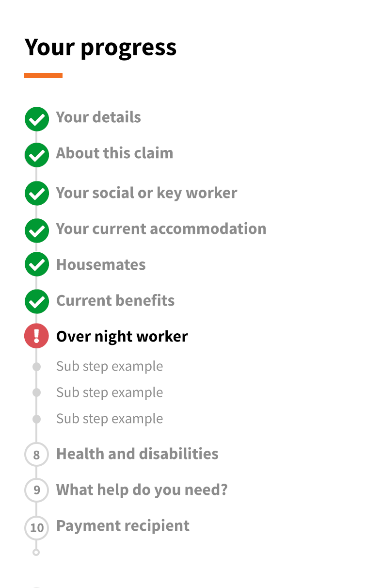
Task: Click the green checkmark beside Housemates
Action: pyautogui.click(x=36, y=265)
